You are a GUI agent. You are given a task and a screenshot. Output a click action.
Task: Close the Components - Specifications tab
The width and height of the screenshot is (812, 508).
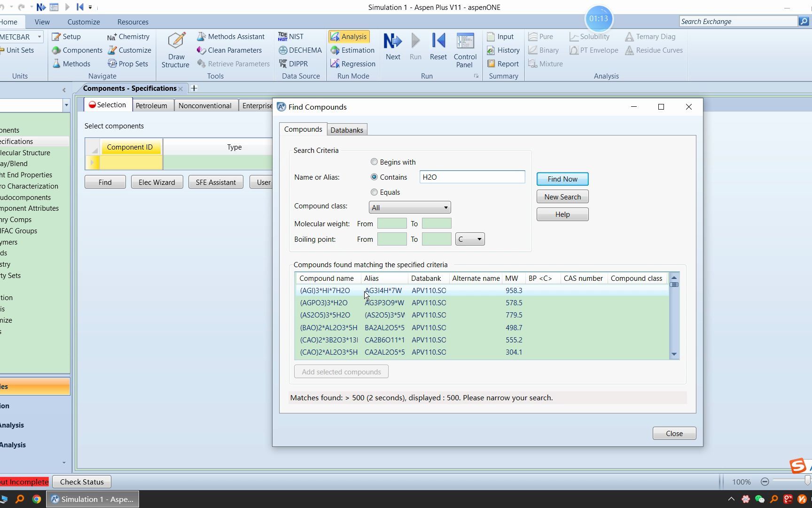(180, 89)
